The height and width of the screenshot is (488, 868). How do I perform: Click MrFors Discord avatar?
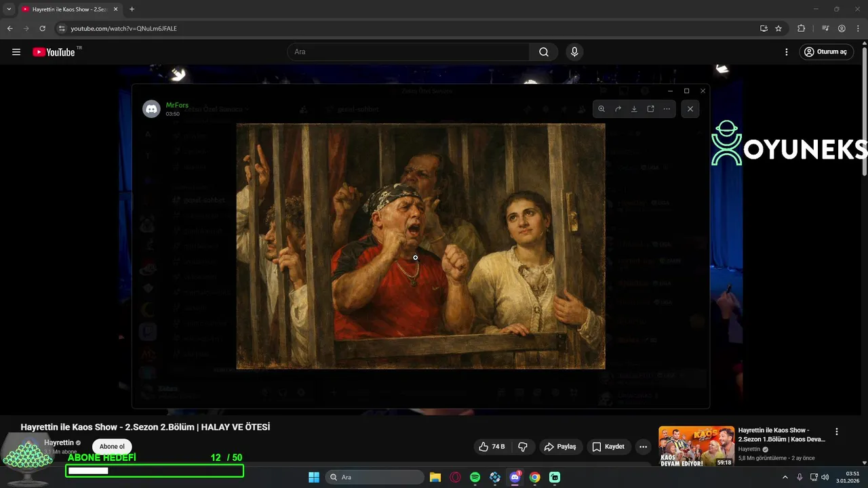point(151,109)
